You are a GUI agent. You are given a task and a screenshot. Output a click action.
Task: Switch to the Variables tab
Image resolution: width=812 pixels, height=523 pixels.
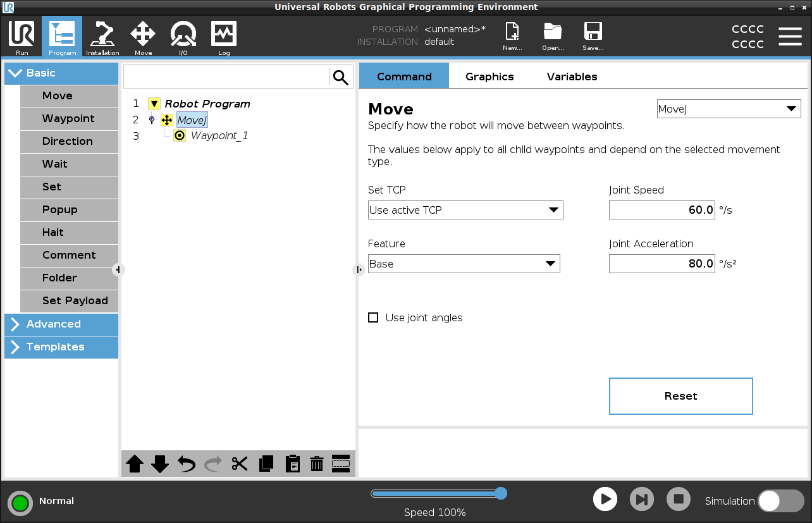(572, 77)
